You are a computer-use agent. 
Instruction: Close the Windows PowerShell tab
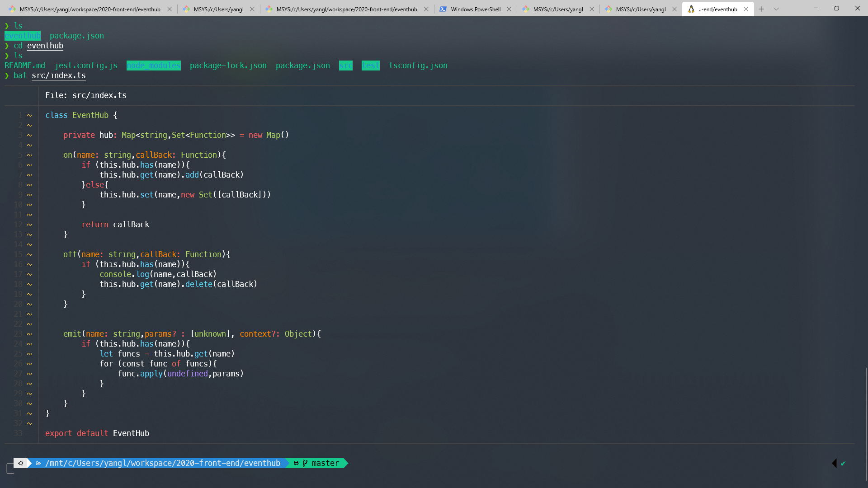coord(509,9)
